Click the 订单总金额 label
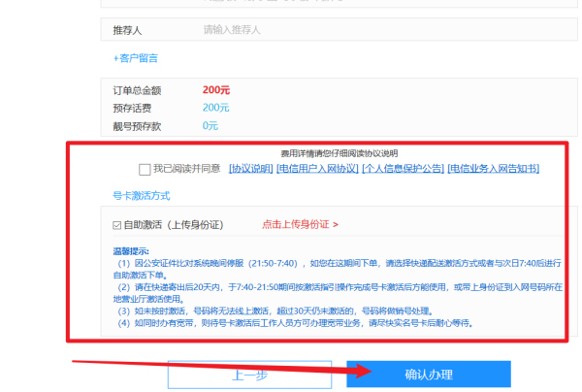This screenshot has height=392, width=582. (x=139, y=89)
